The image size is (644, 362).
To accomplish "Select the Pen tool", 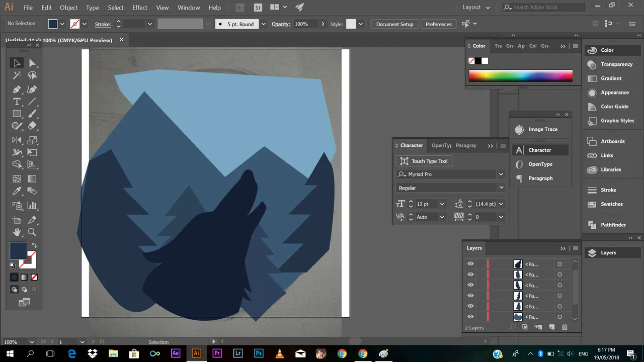I will pyautogui.click(x=17, y=89).
